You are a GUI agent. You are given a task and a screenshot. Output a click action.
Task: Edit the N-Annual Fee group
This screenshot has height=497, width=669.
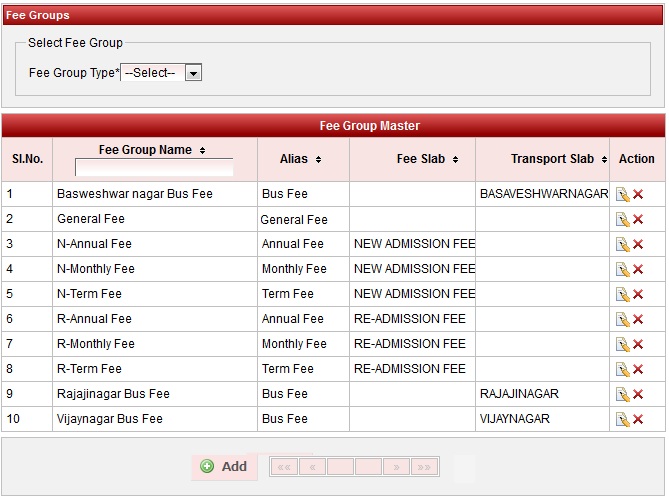(x=622, y=244)
